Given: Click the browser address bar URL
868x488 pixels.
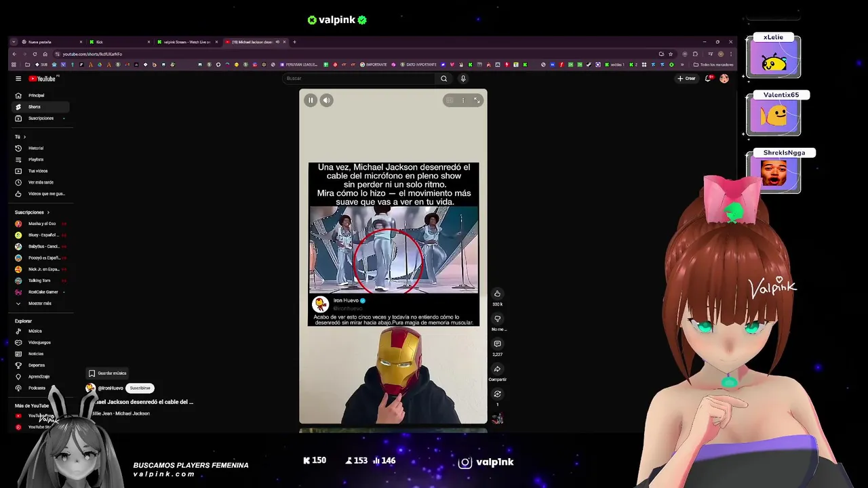Looking at the screenshot, I should [x=92, y=54].
